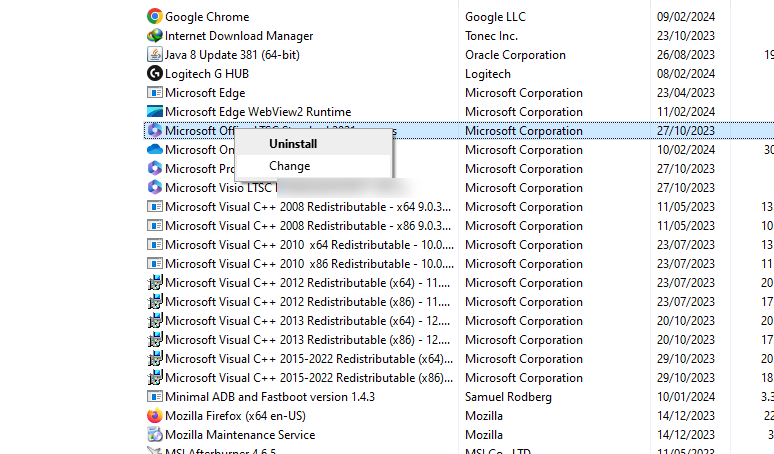The image size is (774, 454).
Task: Select Microsoft Visual C++ 2013 Redistributable (x64) row
Action: coord(308,321)
